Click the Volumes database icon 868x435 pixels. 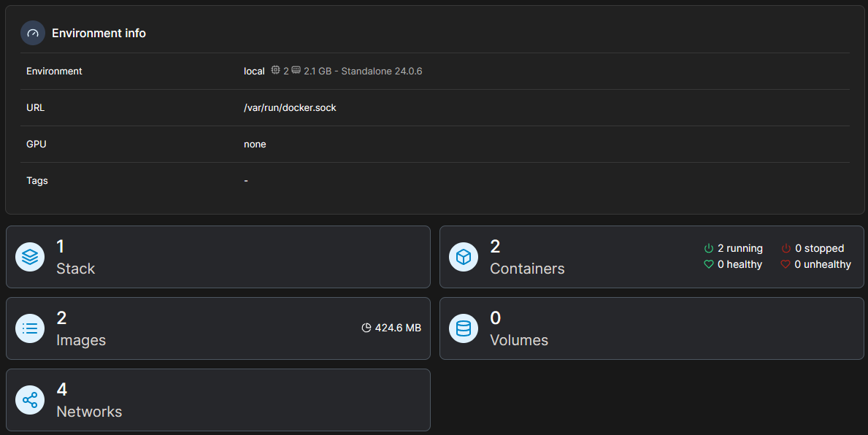pyautogui.click(x=464, y=328)
